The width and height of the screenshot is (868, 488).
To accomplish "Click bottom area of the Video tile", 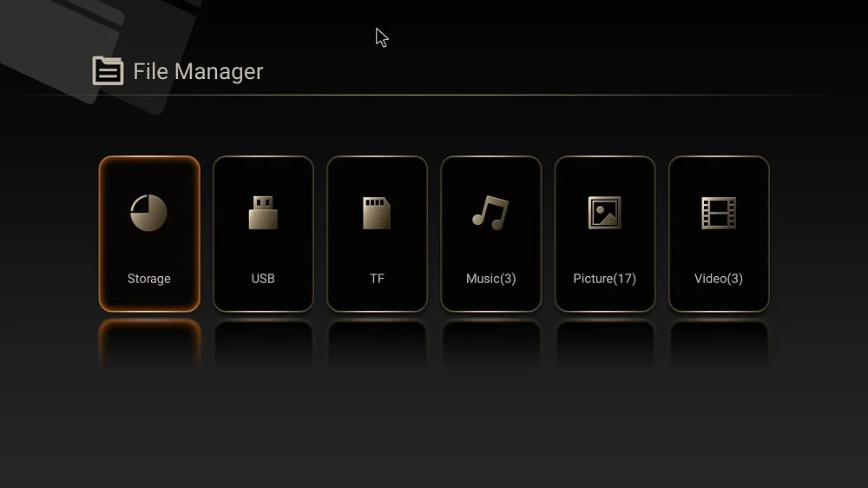I will 719,298.
